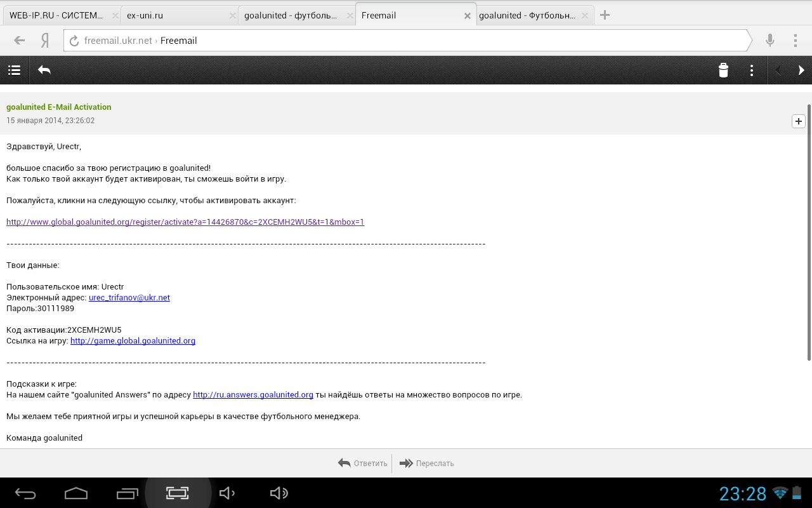Click the Переслать forward button
Image resolution: width=812 pixels, height=508 pixels.
point(427,464)
